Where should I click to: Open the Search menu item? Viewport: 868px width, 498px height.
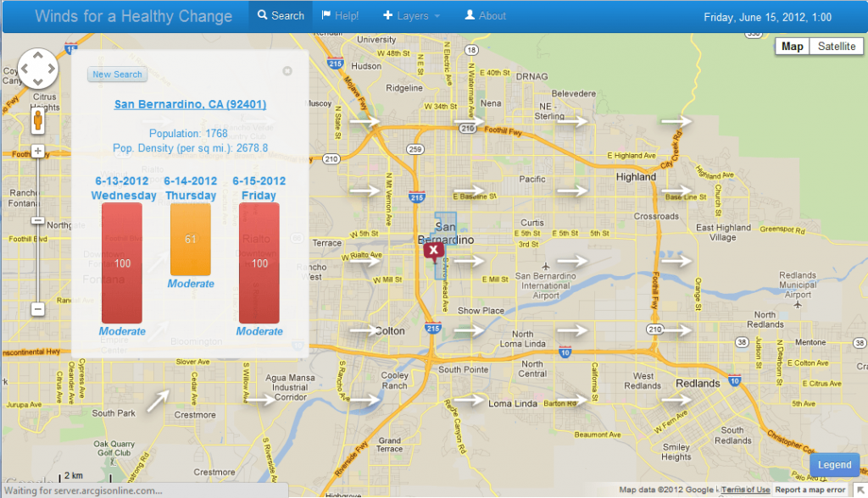(x=281, y=16)
